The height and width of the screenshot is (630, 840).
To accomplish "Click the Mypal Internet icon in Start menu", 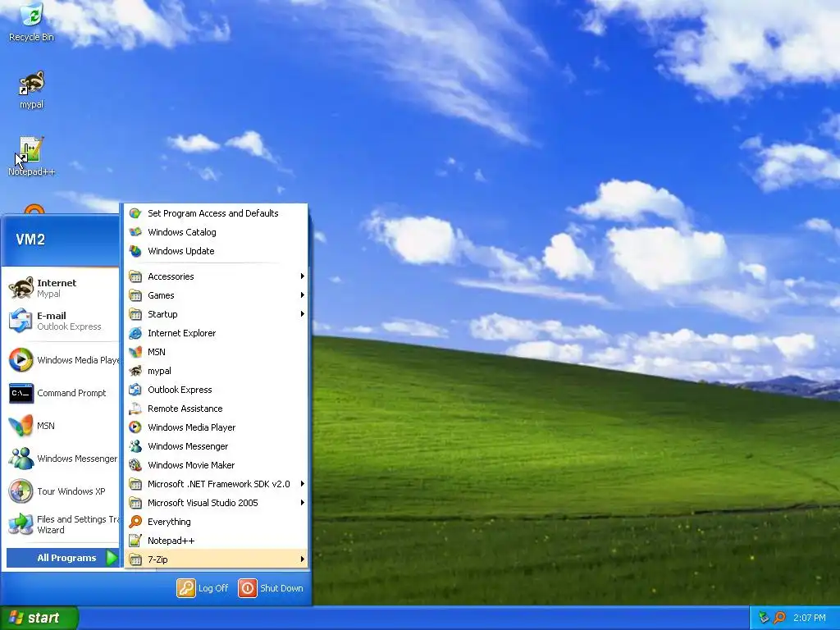I will click(x=21, y=288).
